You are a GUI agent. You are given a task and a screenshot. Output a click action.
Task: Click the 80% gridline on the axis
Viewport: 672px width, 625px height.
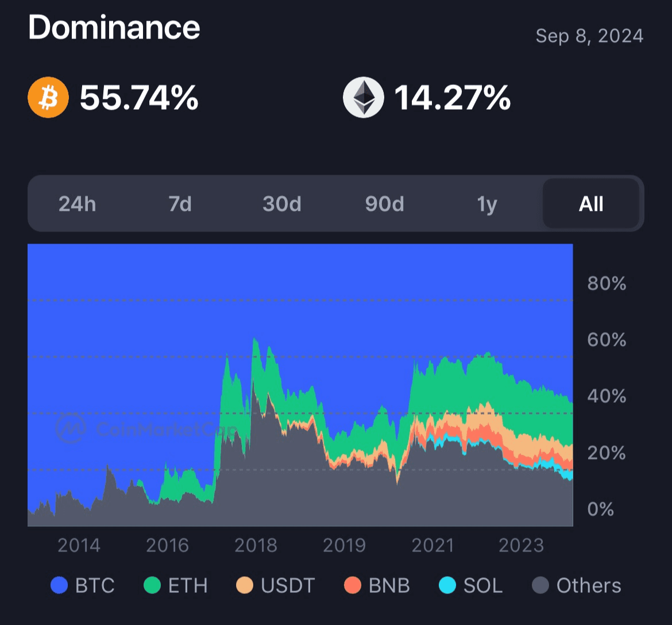[x=607, y=283]
